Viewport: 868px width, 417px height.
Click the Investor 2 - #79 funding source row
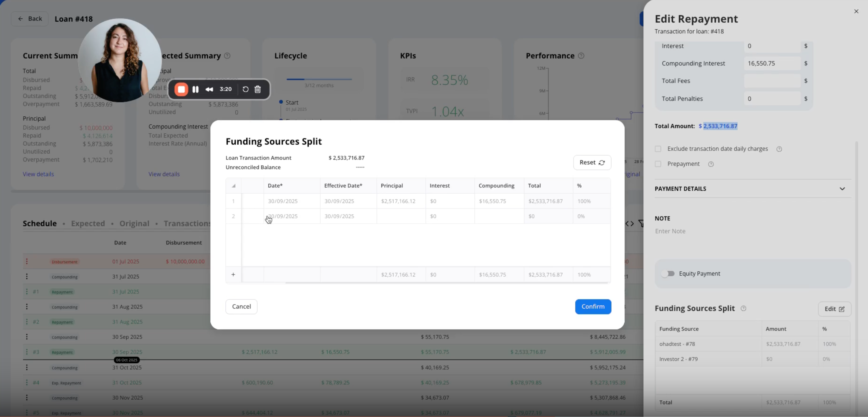[753, 359]
